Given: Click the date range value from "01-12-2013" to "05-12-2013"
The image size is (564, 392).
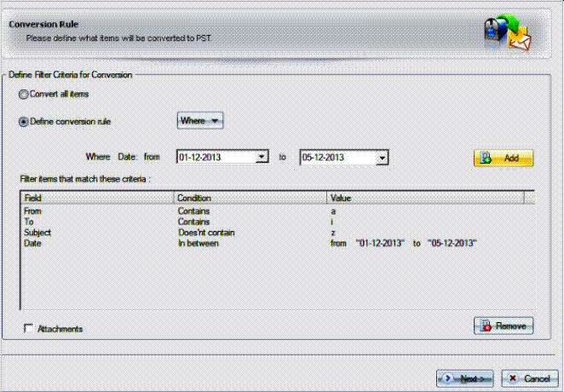Looking at the screenshot, I should tap(404, 244).
